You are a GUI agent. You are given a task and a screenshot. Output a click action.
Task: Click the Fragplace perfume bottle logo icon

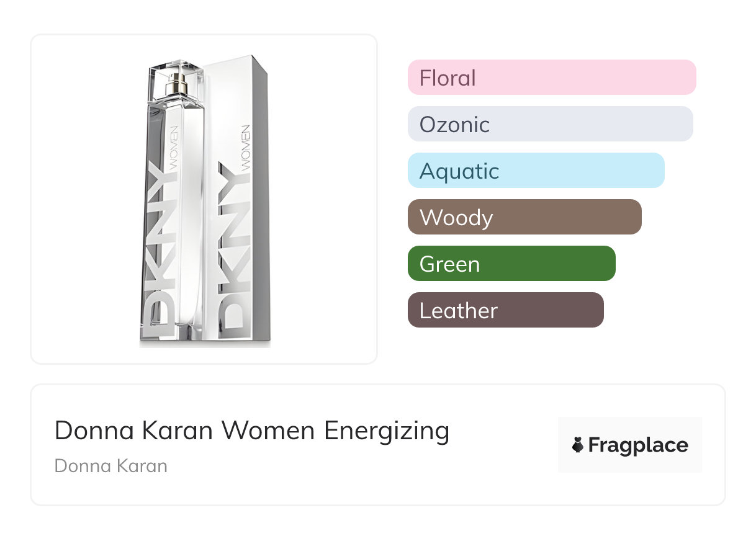click(578, 445)
